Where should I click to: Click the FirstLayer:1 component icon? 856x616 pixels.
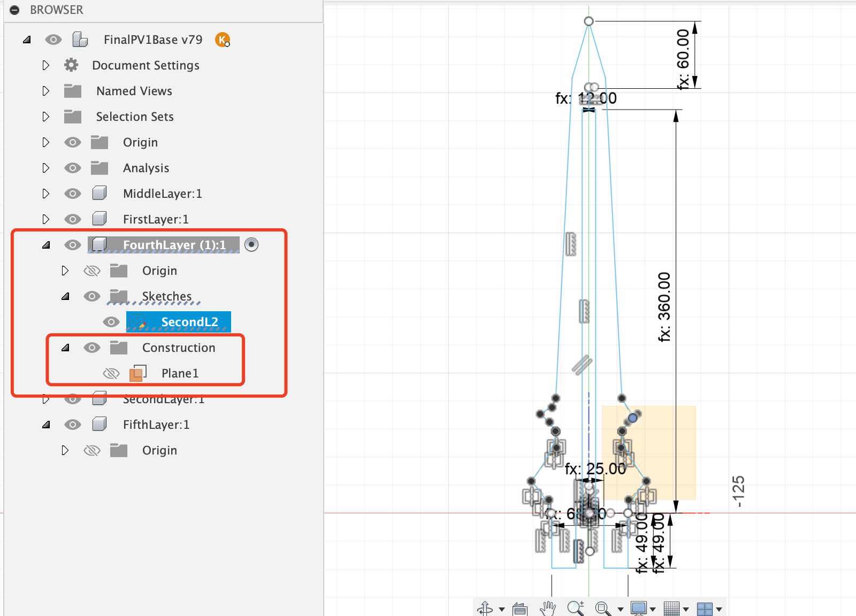click(x=100, y=219)
